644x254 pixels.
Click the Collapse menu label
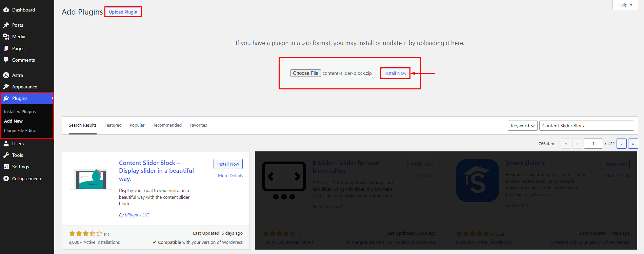pos(26,178)
